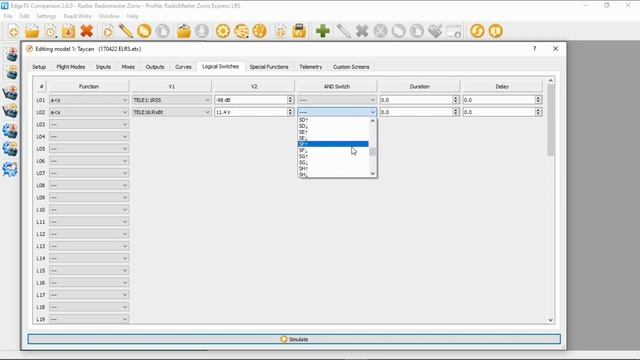The width and height of the screenshot is (640, 360).
Task: Click the orange printer-like toolbar icon
Action: coord(299,31)
